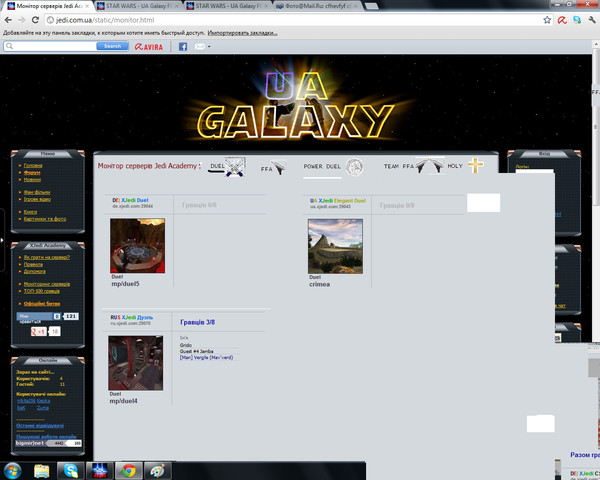Switch to the second STAR WARS - UA Galaxy tab

[x=227, y=6]
